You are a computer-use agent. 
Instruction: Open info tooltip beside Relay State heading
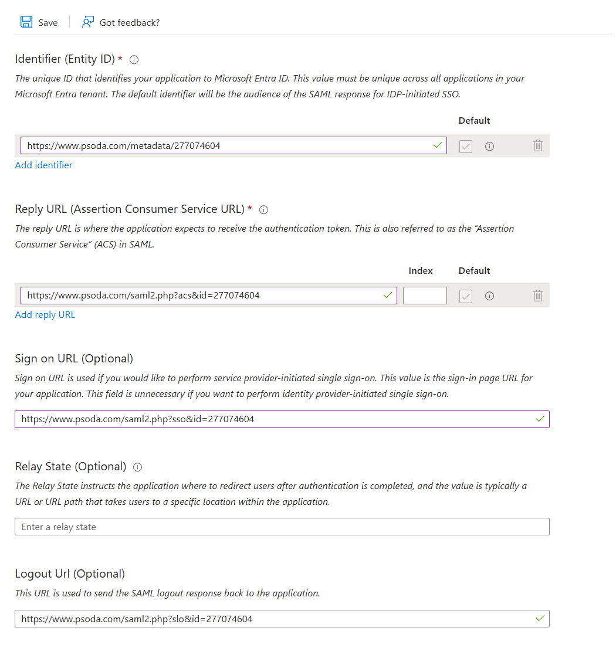click(x=138, y=467)
